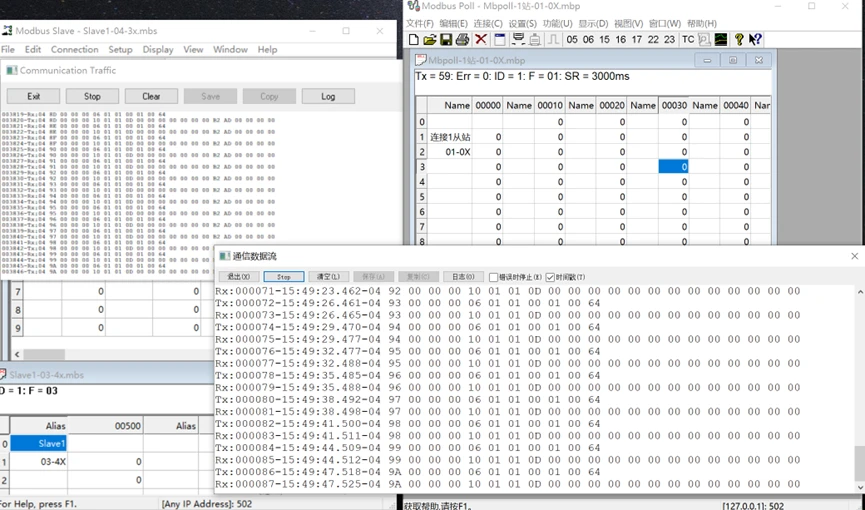Click magnifier traffic icon in Modbus Poll toolbar
This screenshot has height=510, width=865.
tap(704, 39)
